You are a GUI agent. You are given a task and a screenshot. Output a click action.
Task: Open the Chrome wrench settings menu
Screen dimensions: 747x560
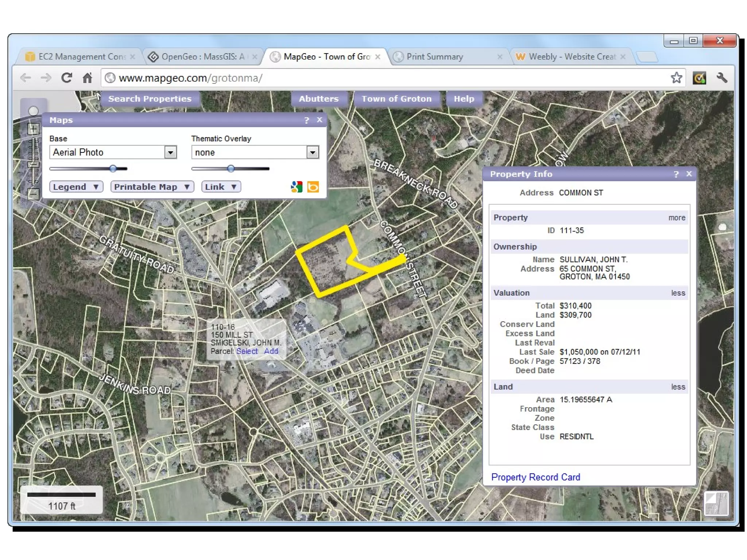point(721,78)
